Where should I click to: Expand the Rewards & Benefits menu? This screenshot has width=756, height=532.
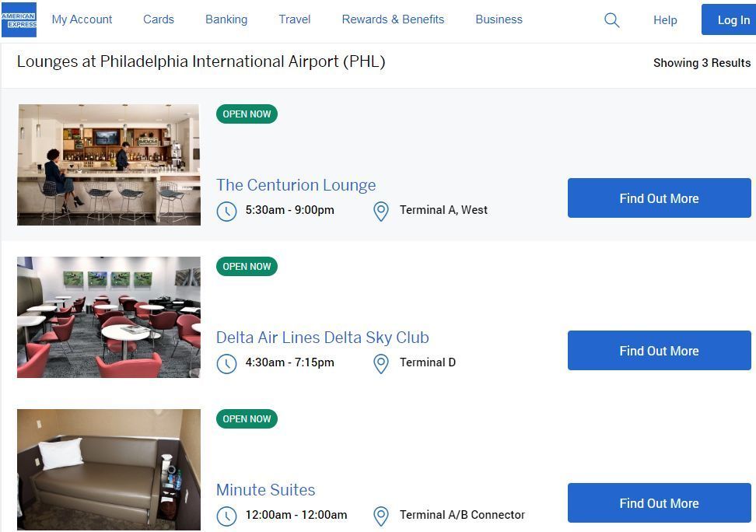click(393, 19)
